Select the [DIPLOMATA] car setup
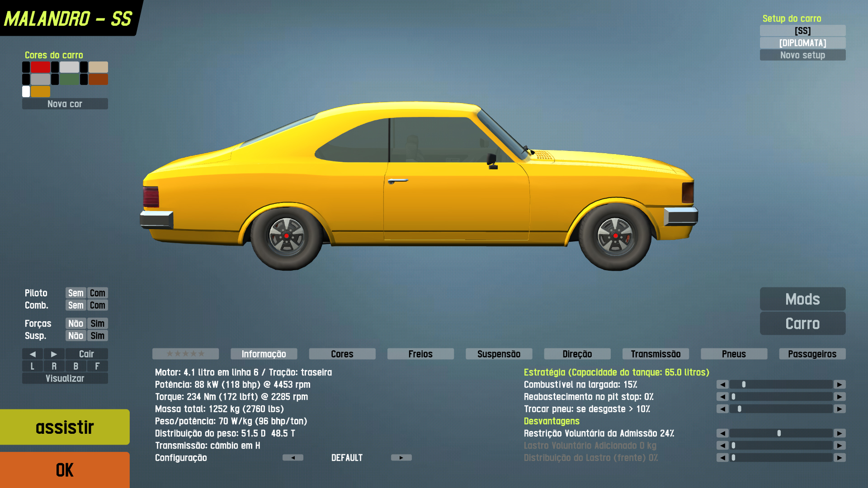The image size is (868, 488). tap(802, 43)
